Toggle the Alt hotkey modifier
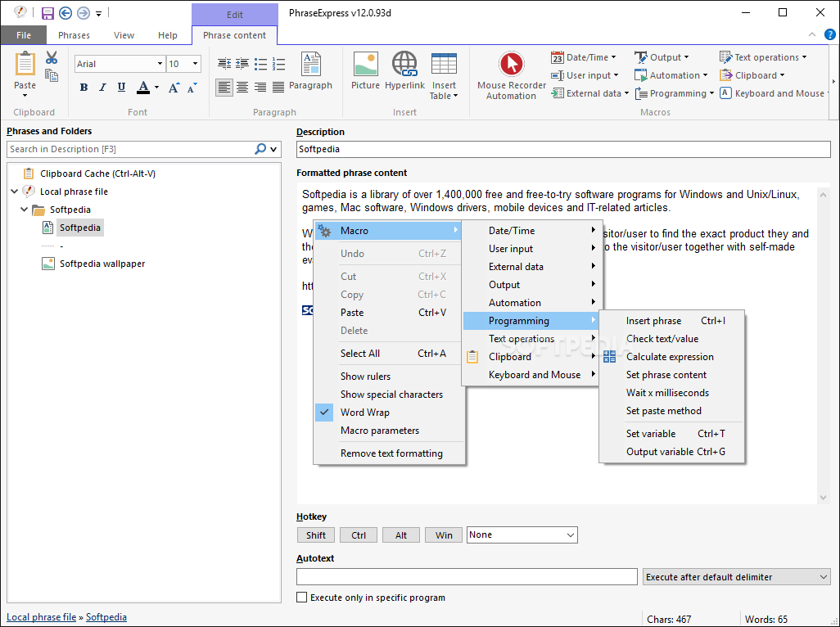The height and width of the screenshot is (627, 840). 401,535
